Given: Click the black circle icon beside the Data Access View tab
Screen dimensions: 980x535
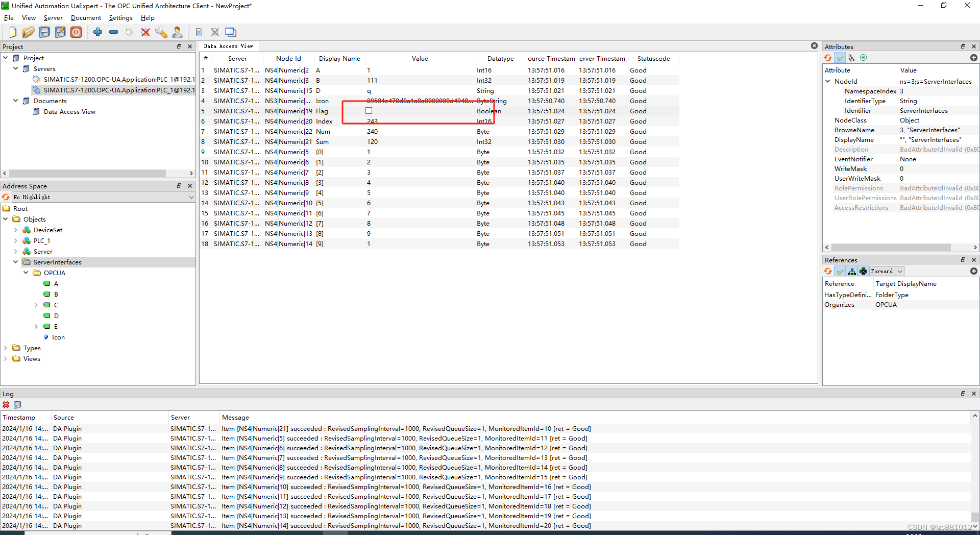Looking at the screenshot, I should [x=814, y=46].
